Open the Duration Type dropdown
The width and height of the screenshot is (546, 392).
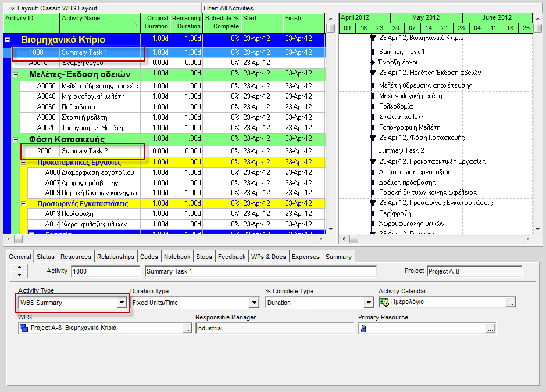(x=255, y=303)
